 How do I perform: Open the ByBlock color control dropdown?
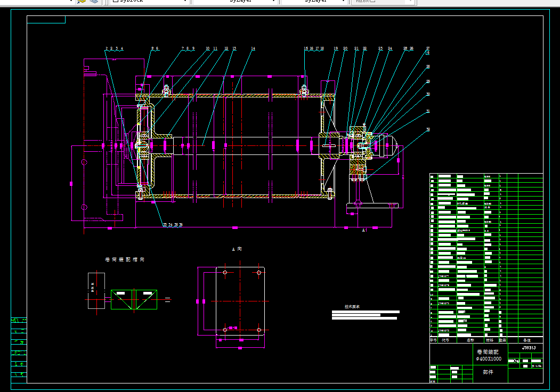149,1
